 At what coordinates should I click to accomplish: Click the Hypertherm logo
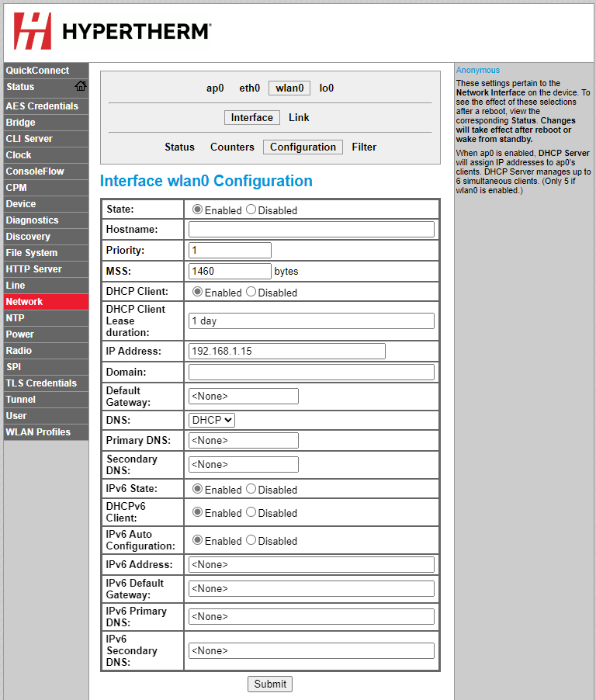pyautogui.click(x=113, y=31)
